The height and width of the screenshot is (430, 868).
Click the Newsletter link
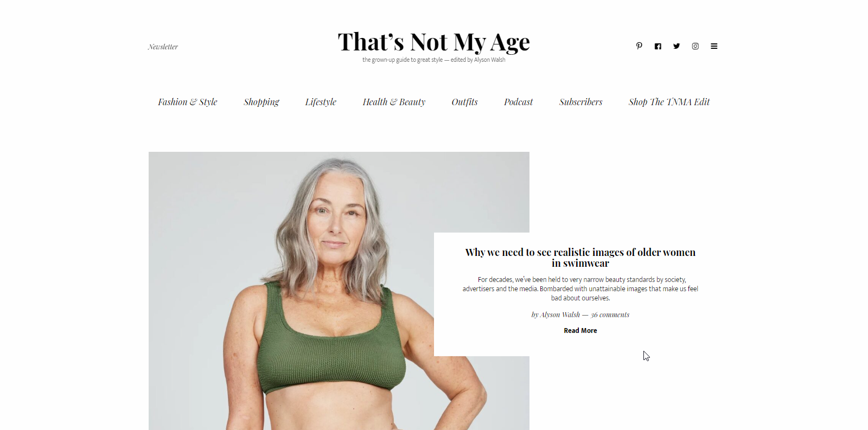click(x=163, y=47)
